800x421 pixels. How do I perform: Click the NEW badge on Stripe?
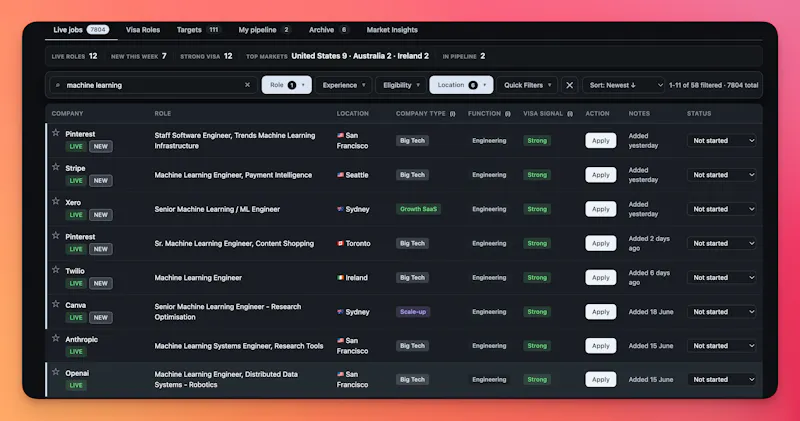click(101, 181)
